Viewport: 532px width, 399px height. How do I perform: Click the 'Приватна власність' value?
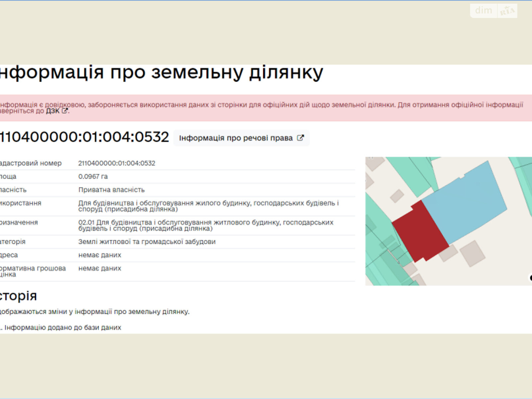click(x=112, y=190)
